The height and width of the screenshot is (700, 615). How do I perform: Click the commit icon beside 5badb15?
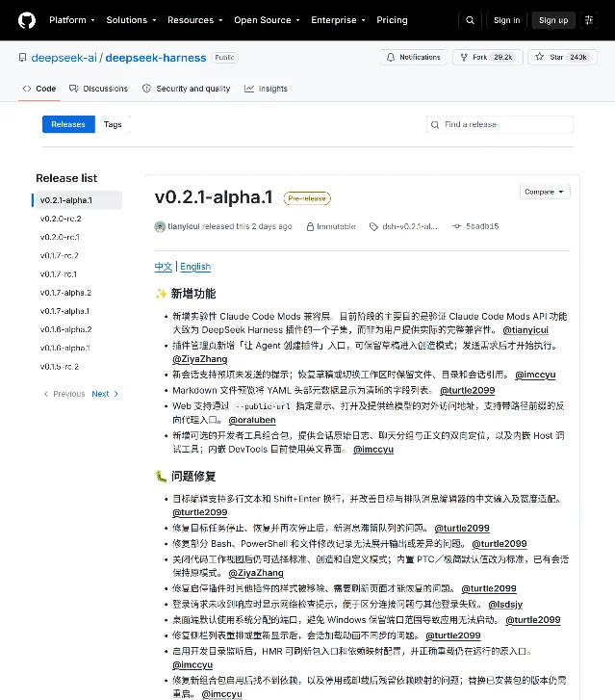(456, 226)
